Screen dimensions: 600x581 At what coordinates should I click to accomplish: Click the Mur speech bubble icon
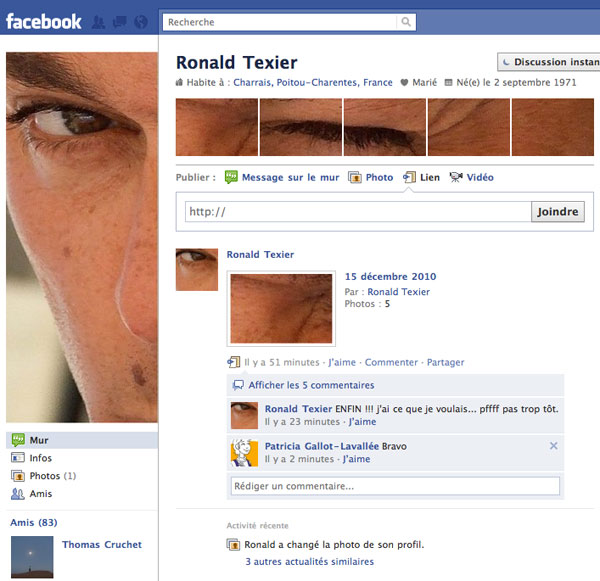[18, 440]
